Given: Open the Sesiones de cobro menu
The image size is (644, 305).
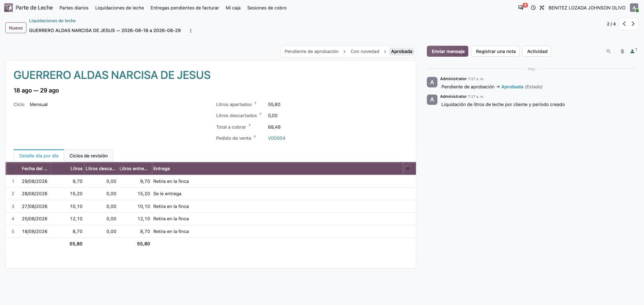Looking at the screenshot, I should click(x=267, y=8).
